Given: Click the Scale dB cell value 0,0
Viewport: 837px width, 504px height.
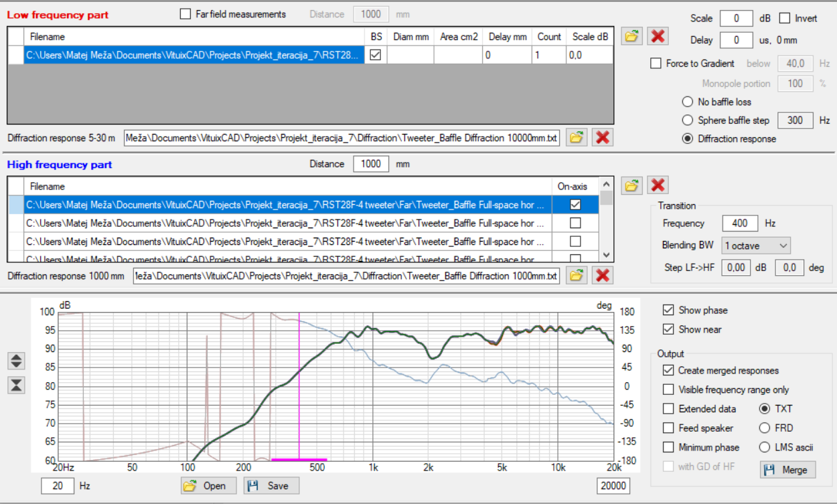Looking at the screenshot, I should pyautogui.click(x=589, y=55).
